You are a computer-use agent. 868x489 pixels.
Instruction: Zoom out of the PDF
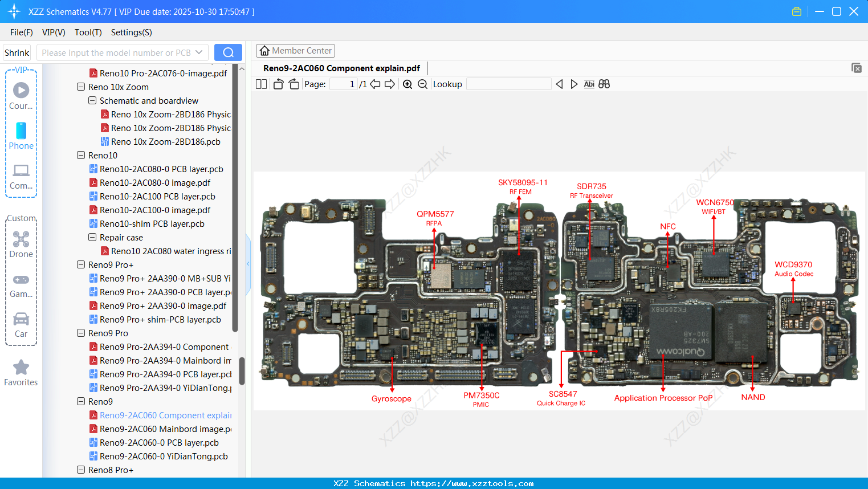coord(422,84)
